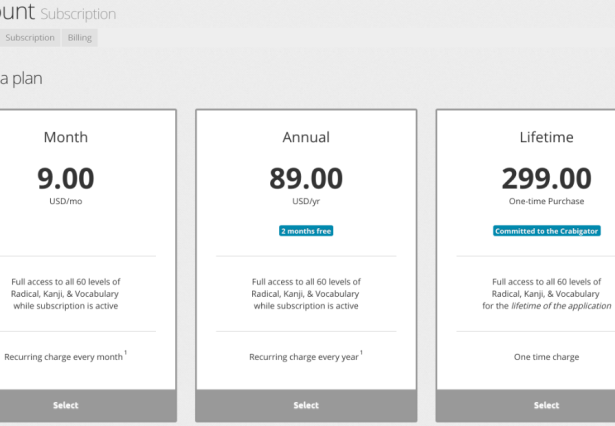Click the 299.00 lifetime price
This screenshot has width=615, height=426.
click(546, 179)
